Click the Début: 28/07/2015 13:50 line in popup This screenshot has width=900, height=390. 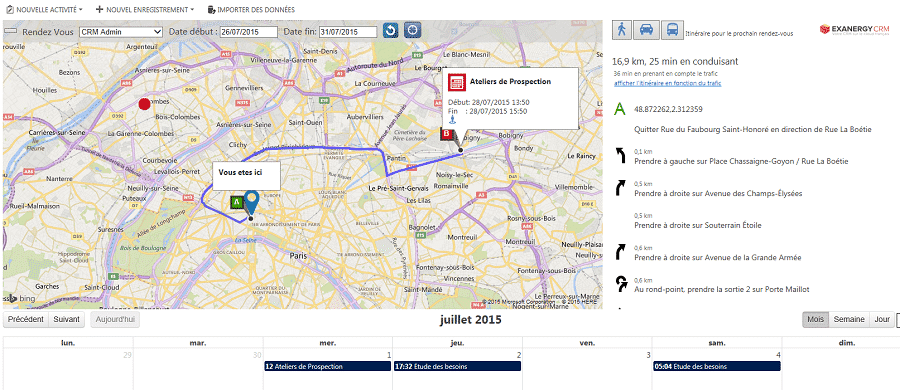coord(488,102)
